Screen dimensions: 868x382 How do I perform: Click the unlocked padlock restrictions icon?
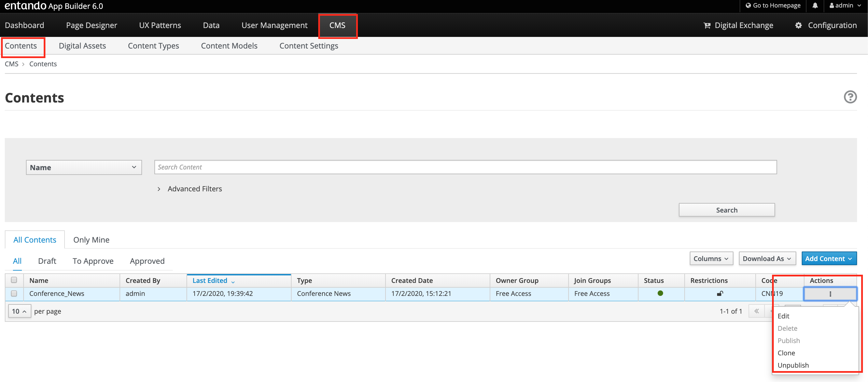pyautogui.click(x=720, y=294)
